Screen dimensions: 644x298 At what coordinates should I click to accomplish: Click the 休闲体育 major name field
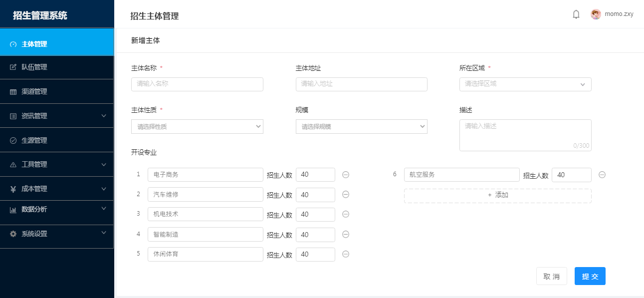pyautogui.click(x=206, y=254)
